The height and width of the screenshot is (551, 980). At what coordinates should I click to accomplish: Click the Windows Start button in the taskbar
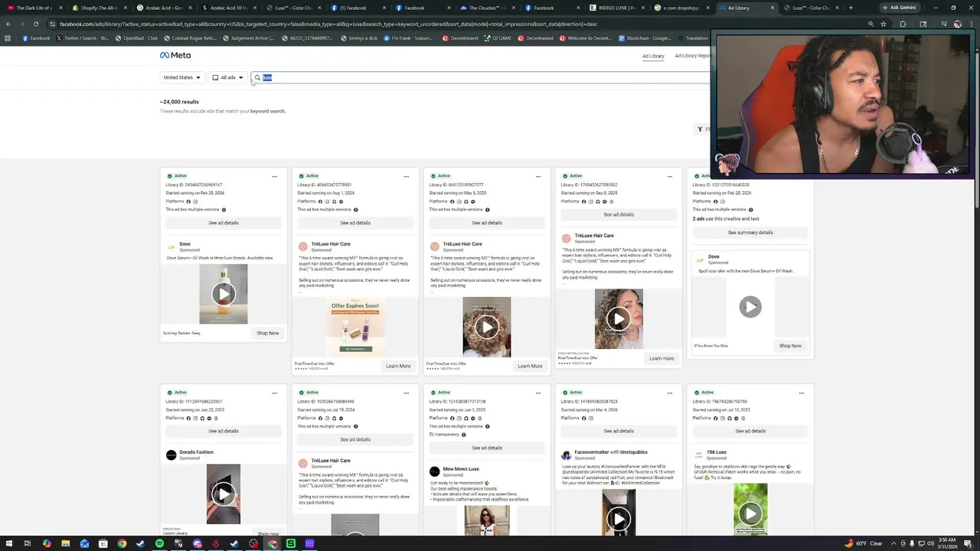(x=8, y=543)
